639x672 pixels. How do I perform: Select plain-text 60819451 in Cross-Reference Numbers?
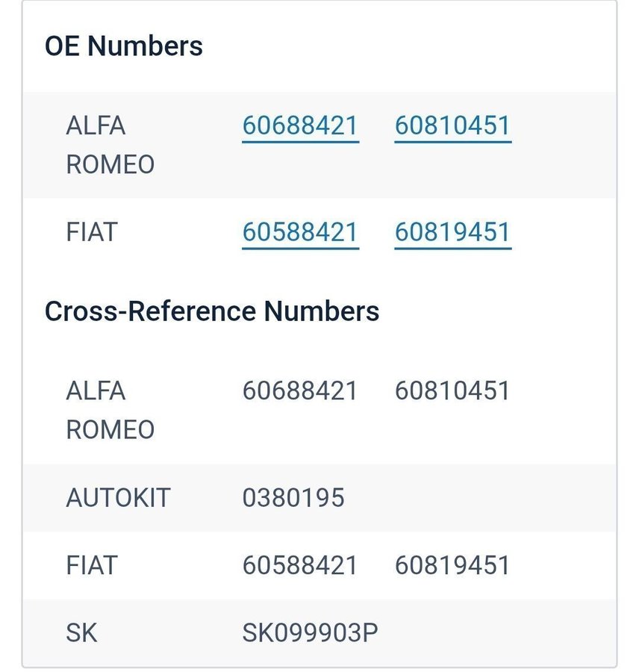[452, 565]
